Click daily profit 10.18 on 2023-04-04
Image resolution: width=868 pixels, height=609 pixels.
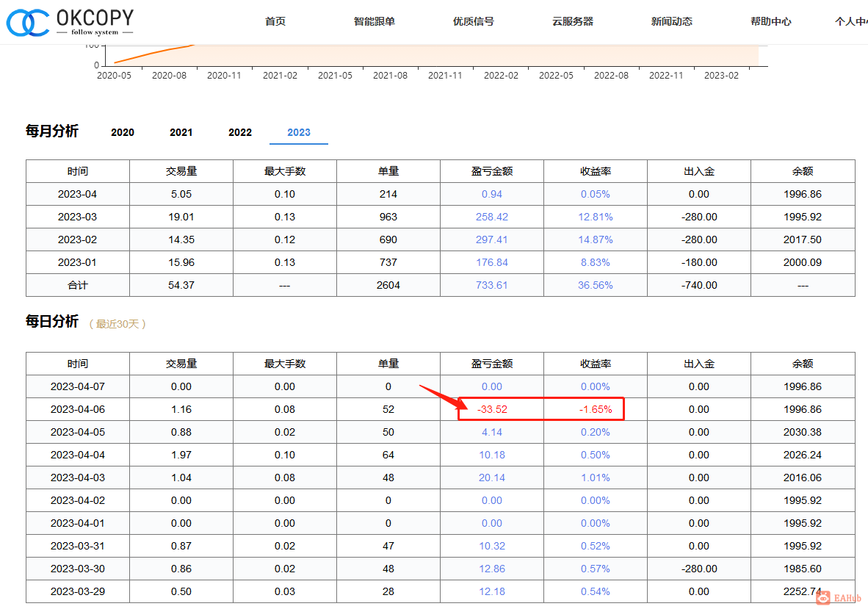491,455
